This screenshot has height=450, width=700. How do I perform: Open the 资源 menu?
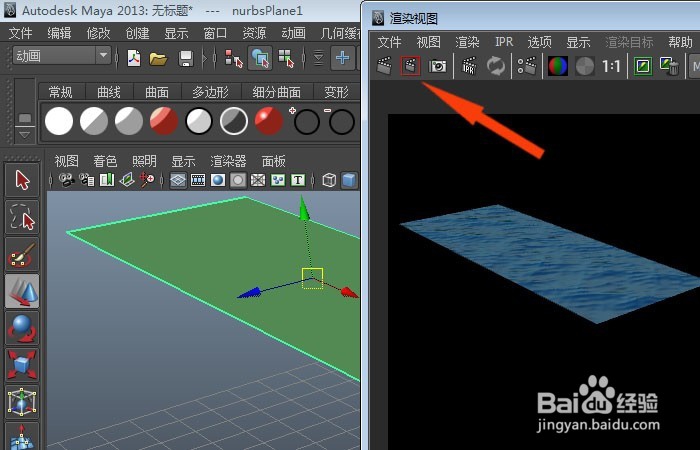point(254,33)
